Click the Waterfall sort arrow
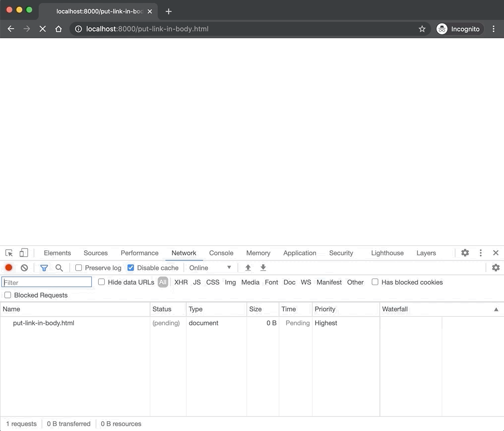 click(496, 309)
